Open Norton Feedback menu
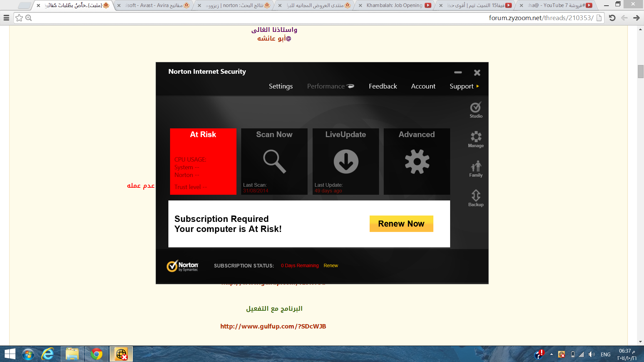 click(x=383, y=86)
